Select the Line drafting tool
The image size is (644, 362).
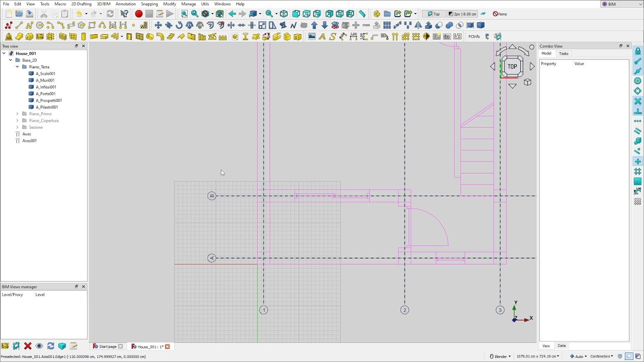coord(19,25)
